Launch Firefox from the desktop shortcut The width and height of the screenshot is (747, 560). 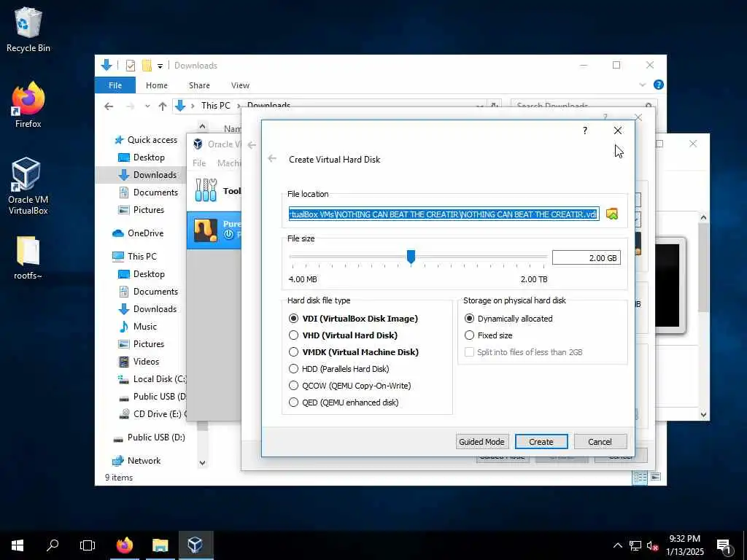(x=28, y=105)
